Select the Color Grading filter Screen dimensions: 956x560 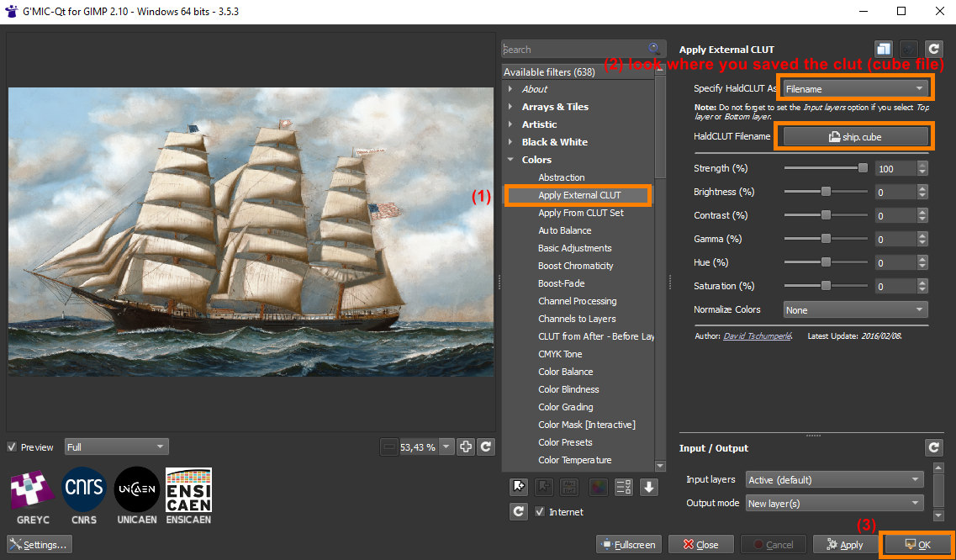coord(565,407)
